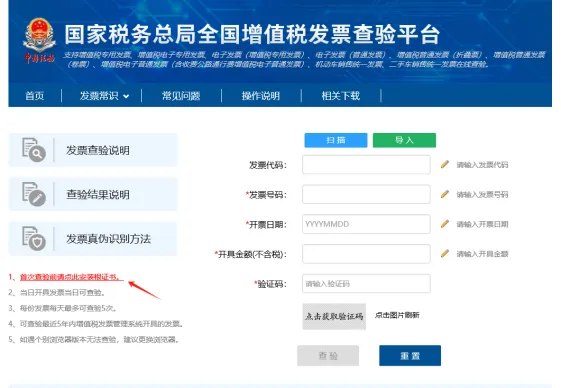This screenshot has width=561, height=388.
Task: Click the pencil icon beside 请输入发票号码
Action: (x=445, y=194)
